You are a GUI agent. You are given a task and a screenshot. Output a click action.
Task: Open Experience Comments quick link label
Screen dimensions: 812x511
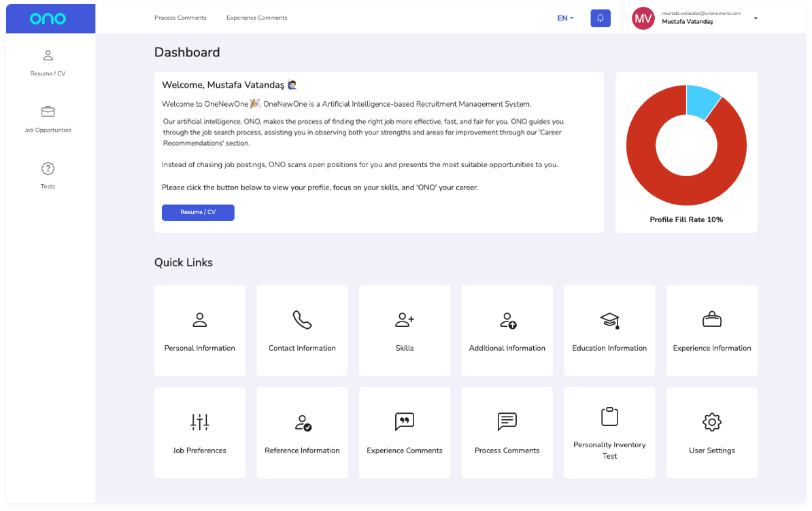pos(405,451)
